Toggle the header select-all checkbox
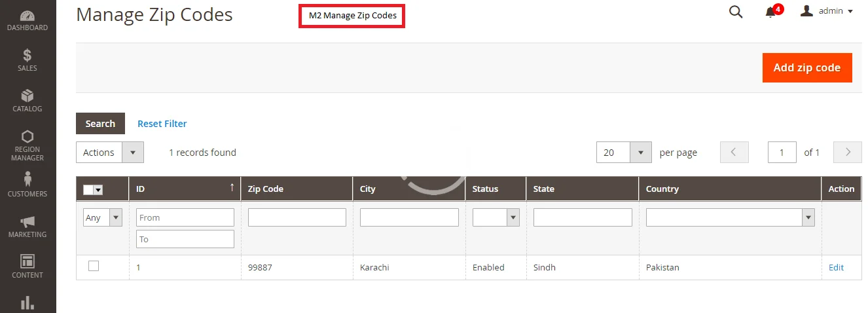Screen dimensions: 868x313 click(89, 190)
